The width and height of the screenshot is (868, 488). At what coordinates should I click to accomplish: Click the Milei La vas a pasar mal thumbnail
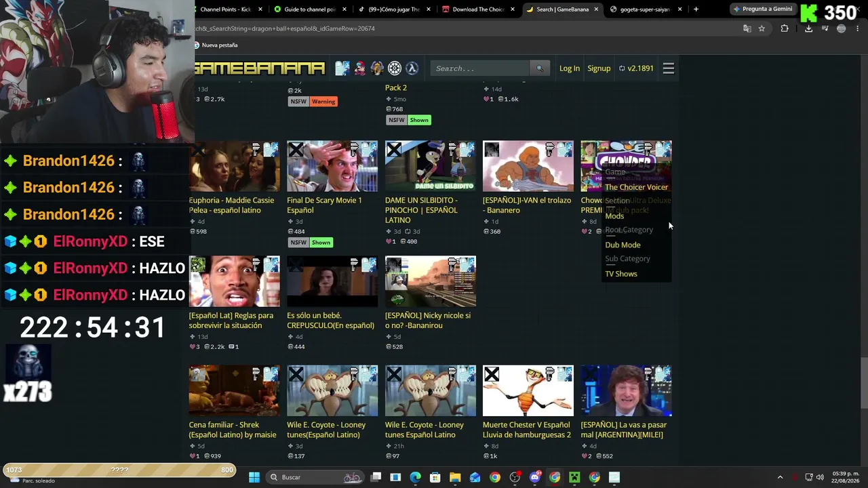click(x=627, y=391)
